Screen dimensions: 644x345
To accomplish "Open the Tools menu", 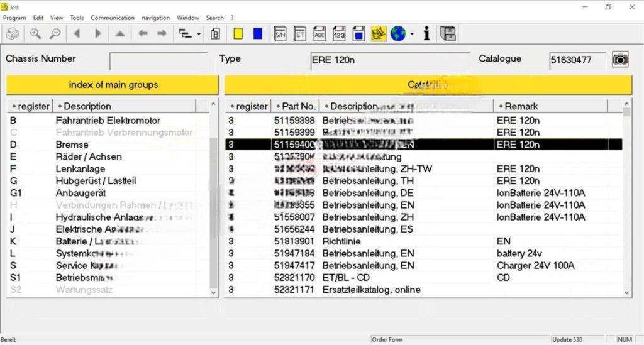I will 77,18.
